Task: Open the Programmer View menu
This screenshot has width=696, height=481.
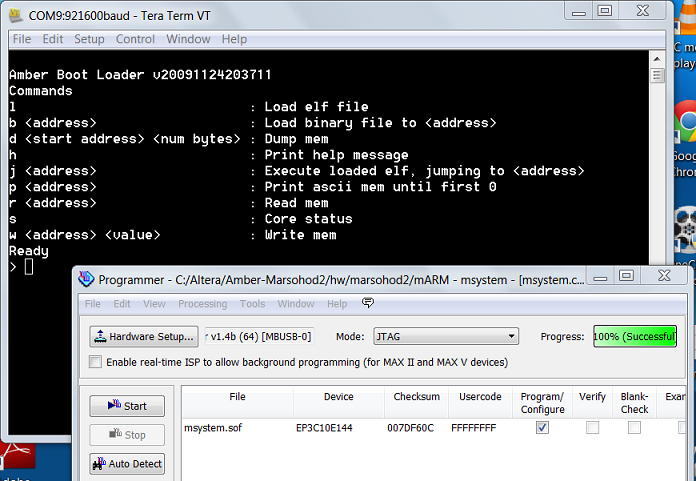Action: pos(154,304)
